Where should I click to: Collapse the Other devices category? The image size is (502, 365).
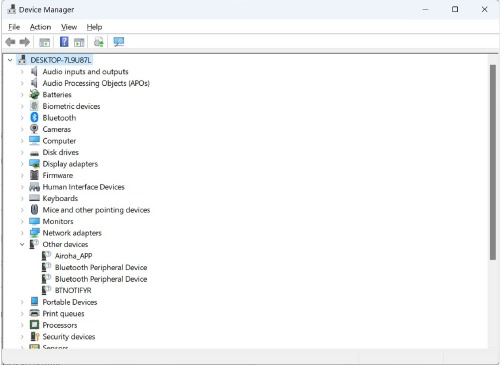tap(22, 244)
